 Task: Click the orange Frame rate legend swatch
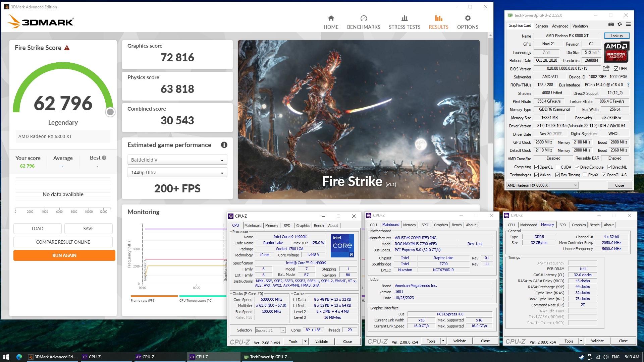154,296
